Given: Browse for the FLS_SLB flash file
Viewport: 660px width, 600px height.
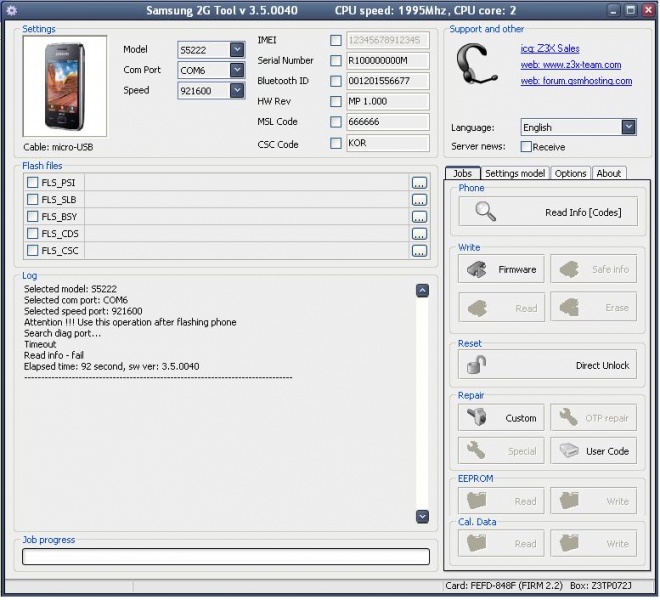Looking at the screenshot, I should 419,200.
